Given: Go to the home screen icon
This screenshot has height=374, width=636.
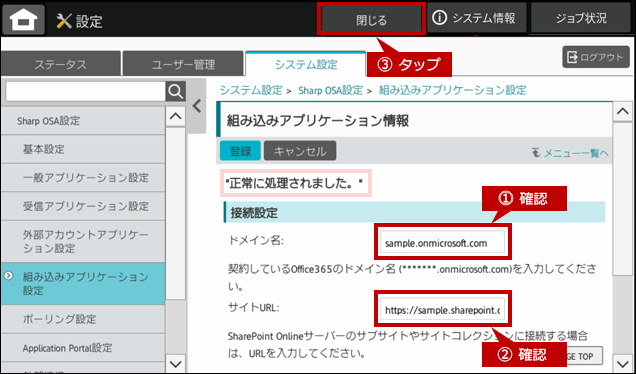Looking at the screenshot, I should coord(24,19).
